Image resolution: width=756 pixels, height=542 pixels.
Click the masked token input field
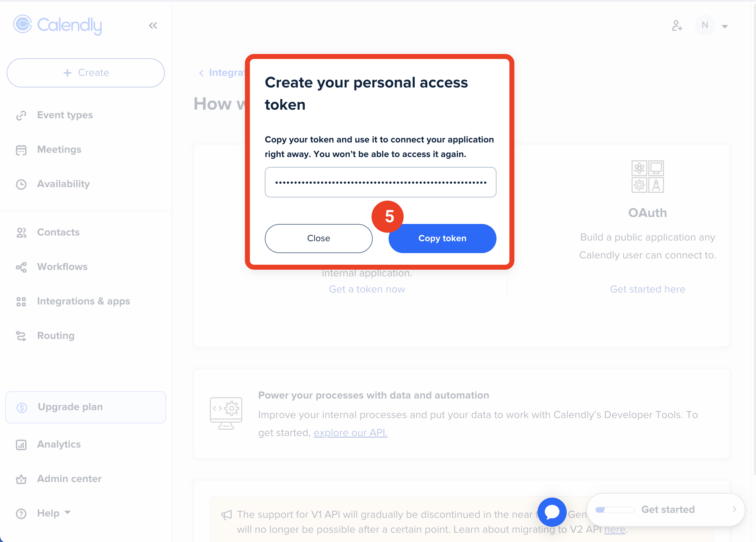tap(380, 183)
